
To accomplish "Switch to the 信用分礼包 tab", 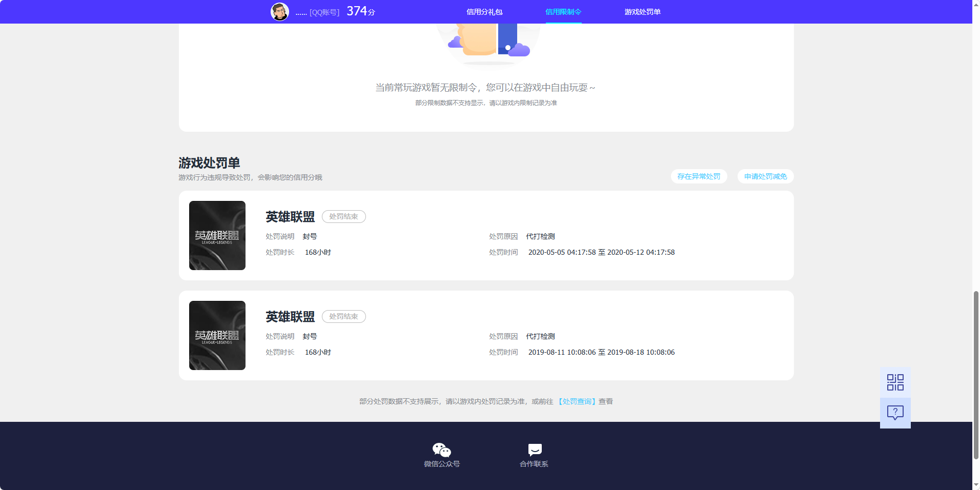I will point(483,11).
